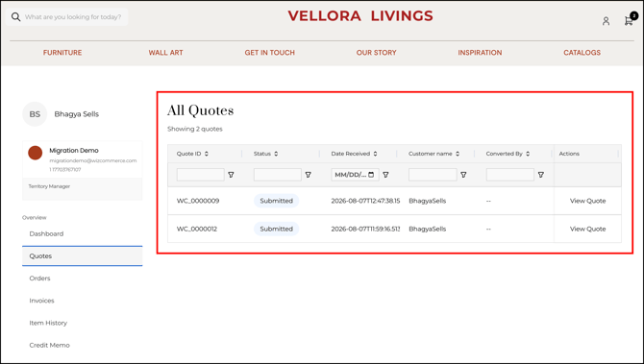View Quote for WC_0000009

tap(587, 201)
